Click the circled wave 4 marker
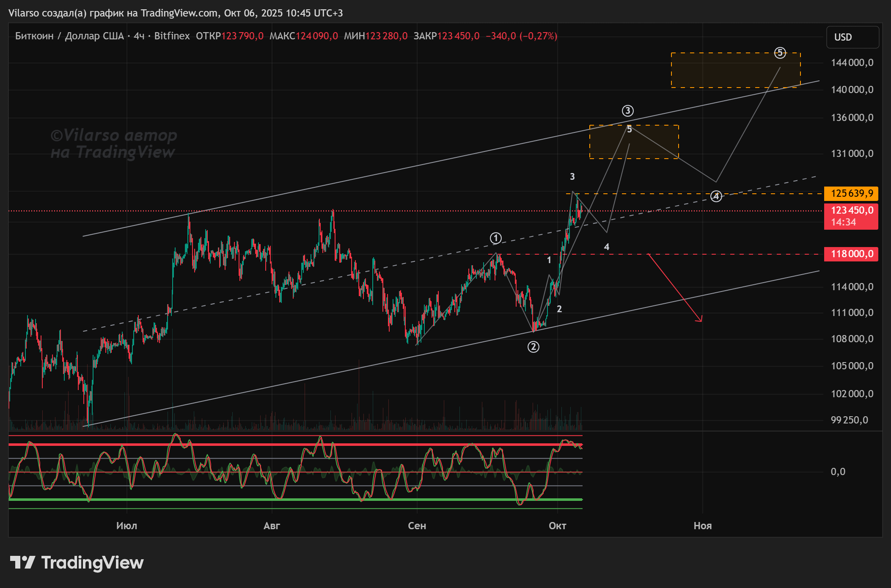Image resolution: width=891 pixels, height=588 pixels. click(716, 196)
